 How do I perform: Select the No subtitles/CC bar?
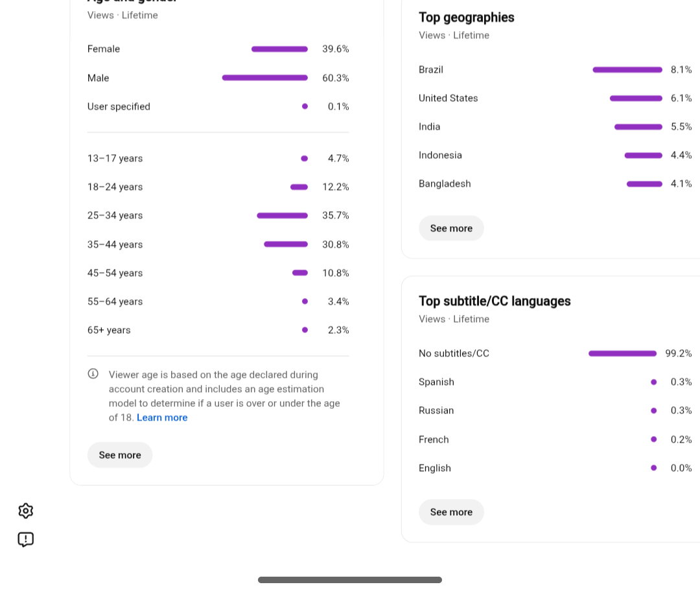622,354
